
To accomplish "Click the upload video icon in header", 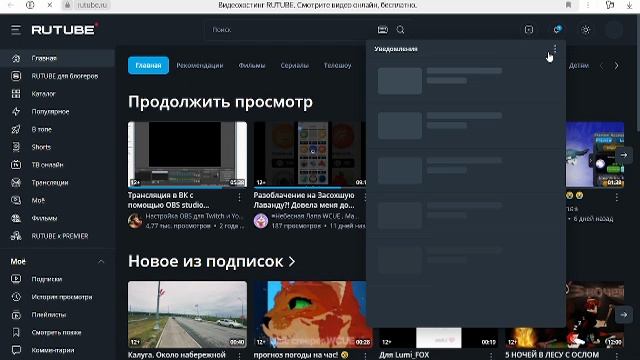I will click(x=529, y=30).
